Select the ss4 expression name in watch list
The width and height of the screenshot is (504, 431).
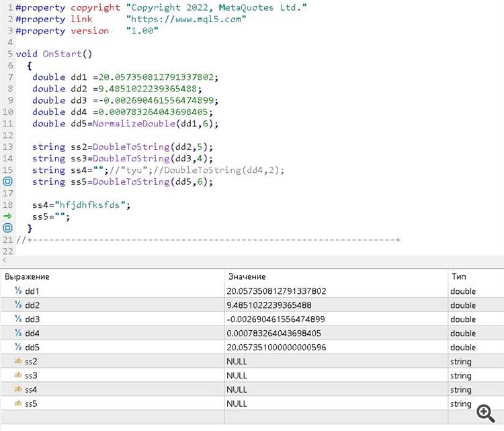point(31,389)
